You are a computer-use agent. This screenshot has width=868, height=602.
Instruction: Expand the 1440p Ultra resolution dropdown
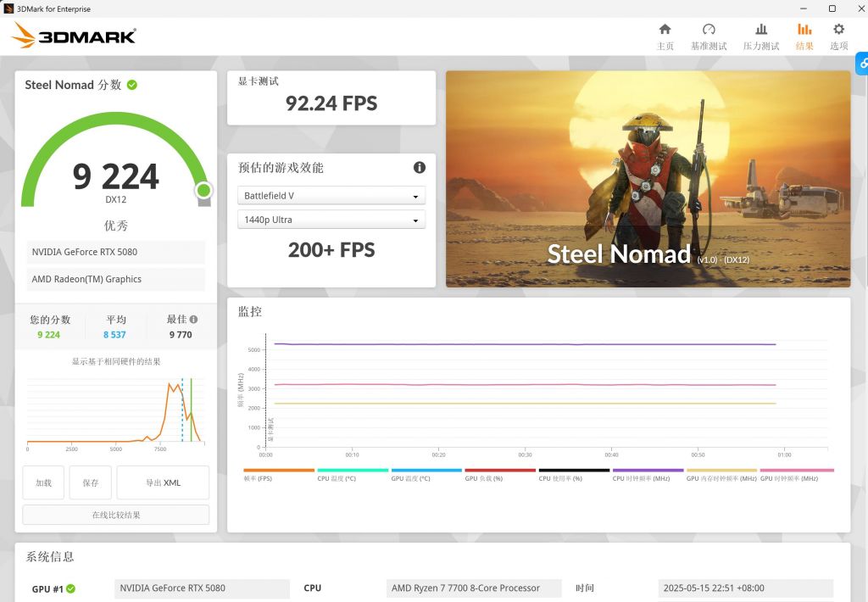click(x=331, y=220)
